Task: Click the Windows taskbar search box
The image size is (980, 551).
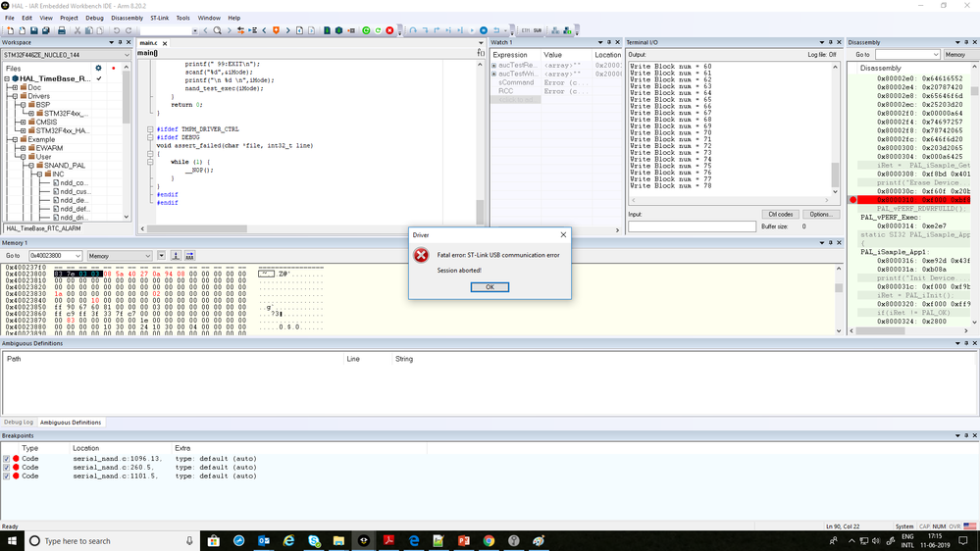Action: tap(111, 541)
